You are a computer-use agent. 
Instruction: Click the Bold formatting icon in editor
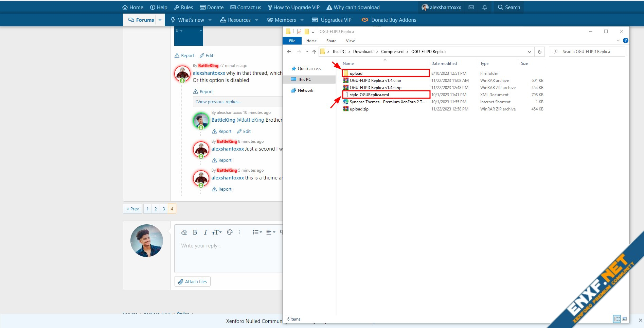click(195, 232)
